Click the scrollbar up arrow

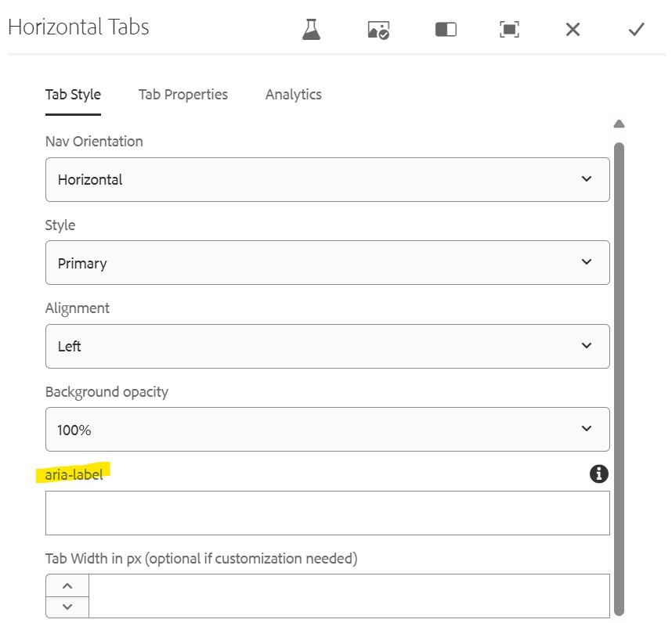619,124
